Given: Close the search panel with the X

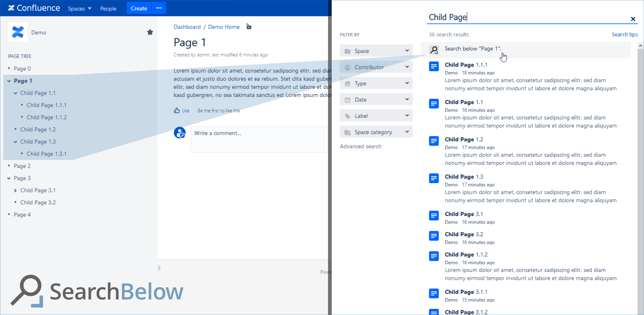Looking at the screenshot, I should coord(633,19).
